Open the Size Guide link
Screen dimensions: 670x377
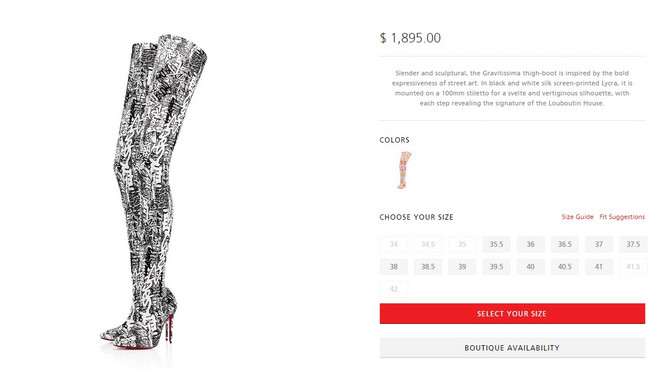pyautogui.click(x=577, y=217)
